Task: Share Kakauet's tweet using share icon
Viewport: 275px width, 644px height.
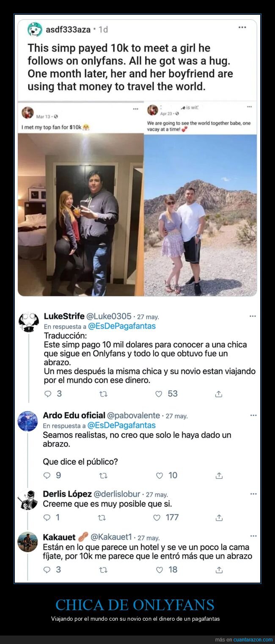Action: 219,570
